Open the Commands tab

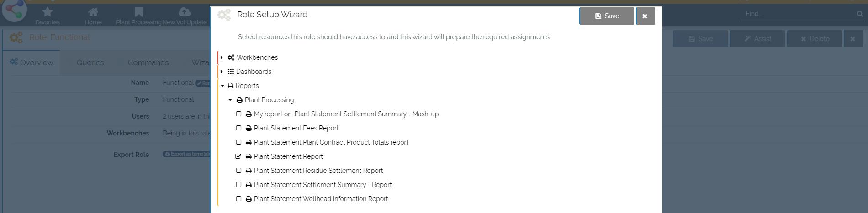pos(148,62)
